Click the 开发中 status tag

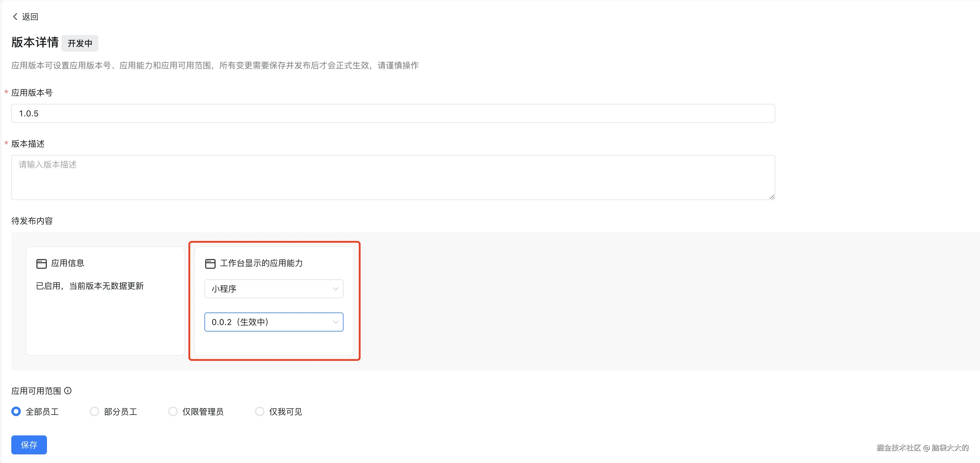coord(80,43)
